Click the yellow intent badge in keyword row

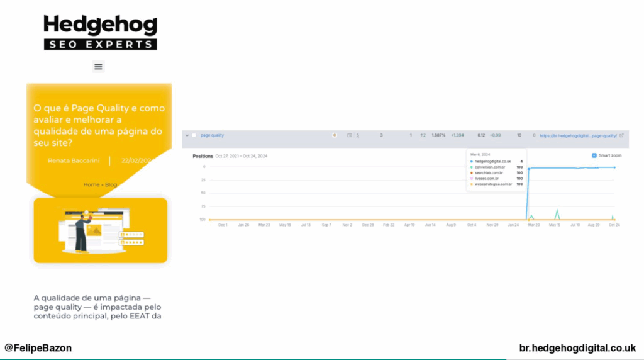335,135
